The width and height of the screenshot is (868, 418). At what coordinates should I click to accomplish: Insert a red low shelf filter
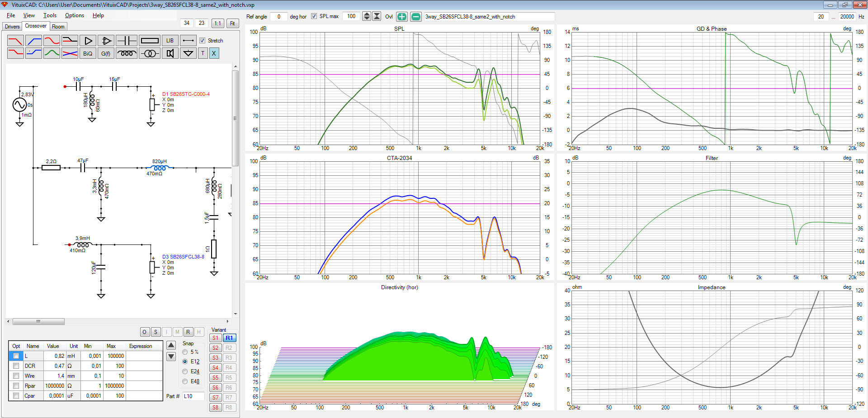point(15,53)
